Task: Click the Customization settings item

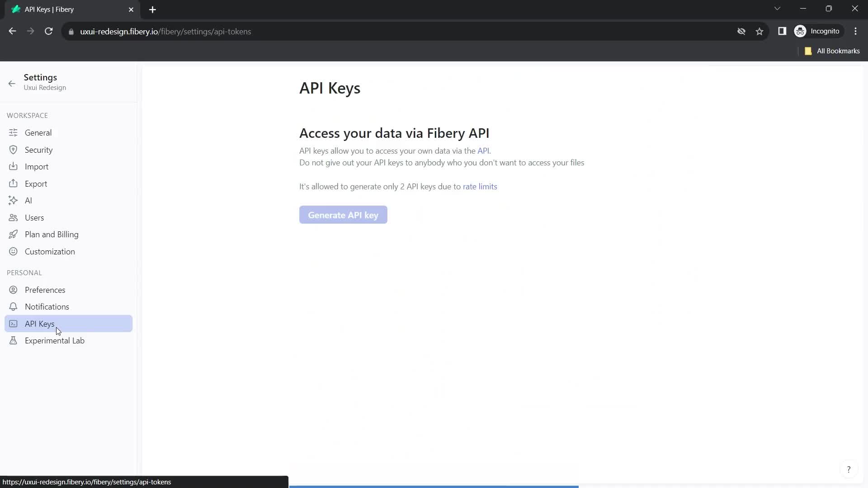Action: pos(49,251)
